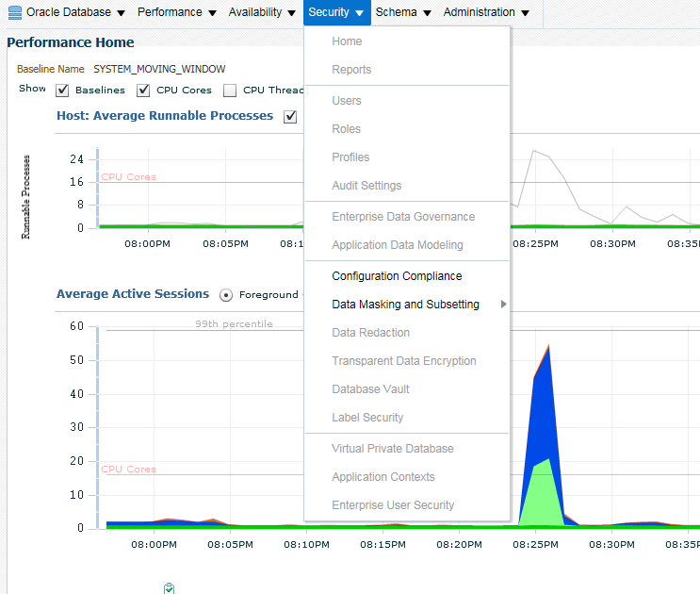Select Data Masking and Subsetting entry

click(405, 305)
